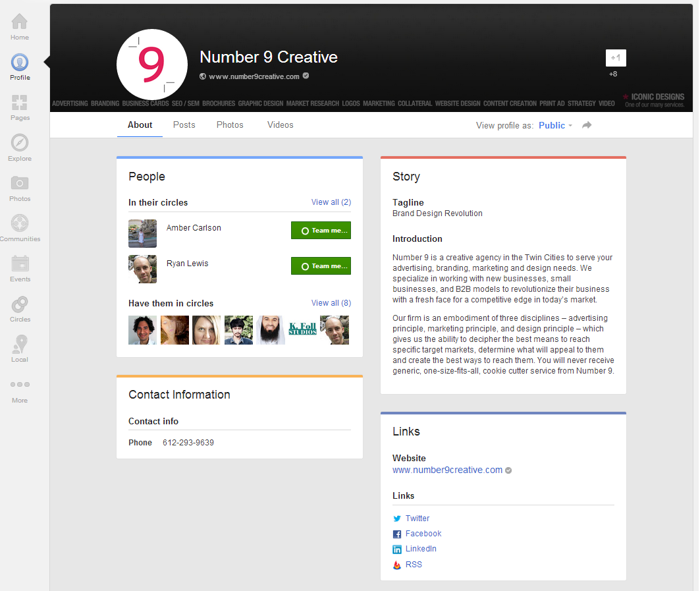
Task: Open Amber Carlson's profile name
Action: coord(194,228)
